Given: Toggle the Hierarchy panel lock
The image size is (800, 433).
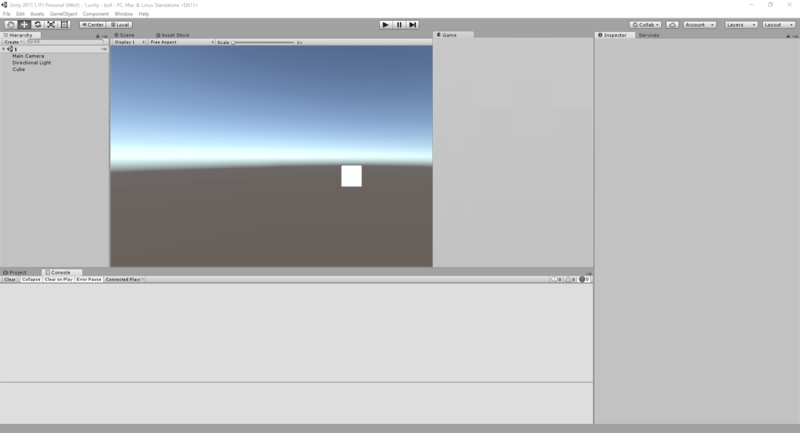Looking at the screenshot, I should [x=97, y=36].
